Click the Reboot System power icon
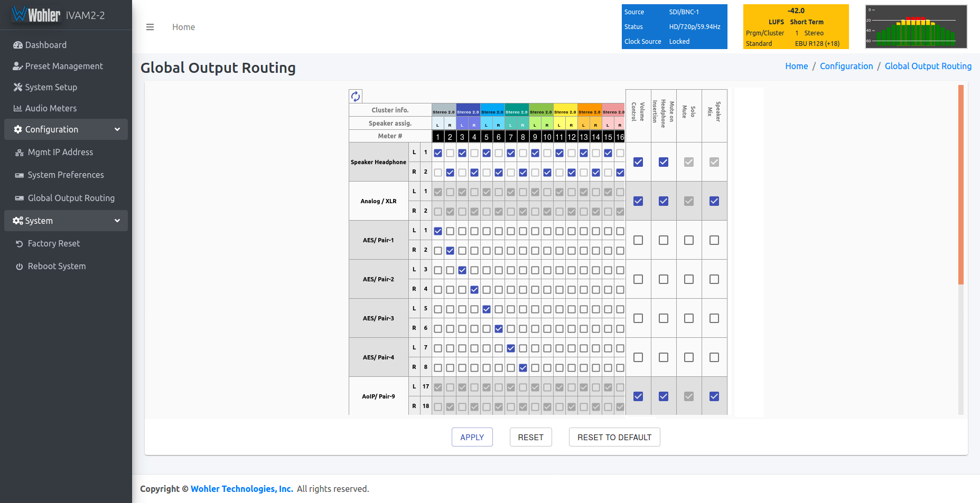The image size is (980, 503). click(x=20, y=267)
